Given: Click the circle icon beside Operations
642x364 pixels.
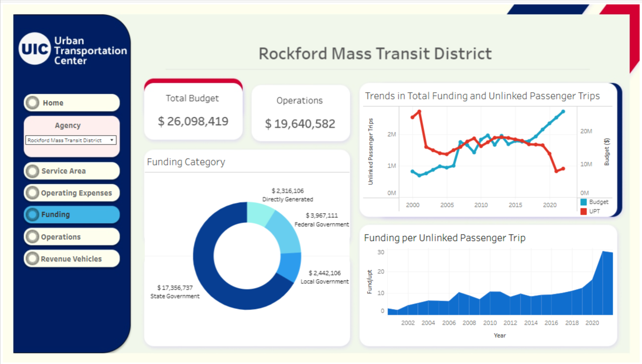Looking at the screenshot, I should pos(32,237).
